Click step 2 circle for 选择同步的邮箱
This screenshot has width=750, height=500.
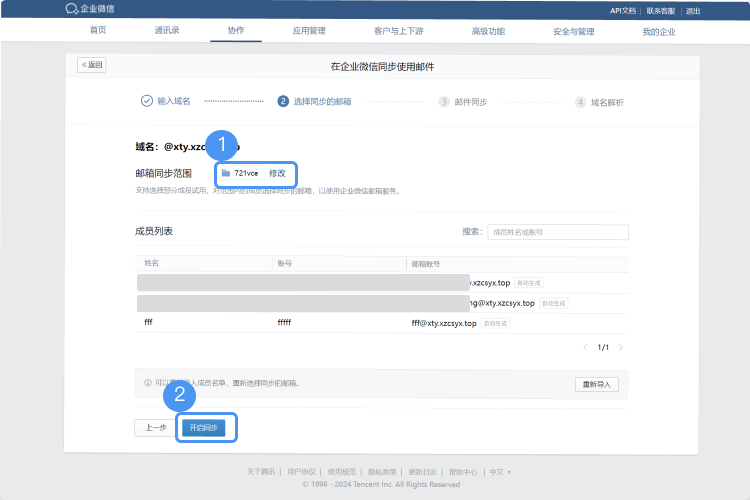tap(283, 101)
